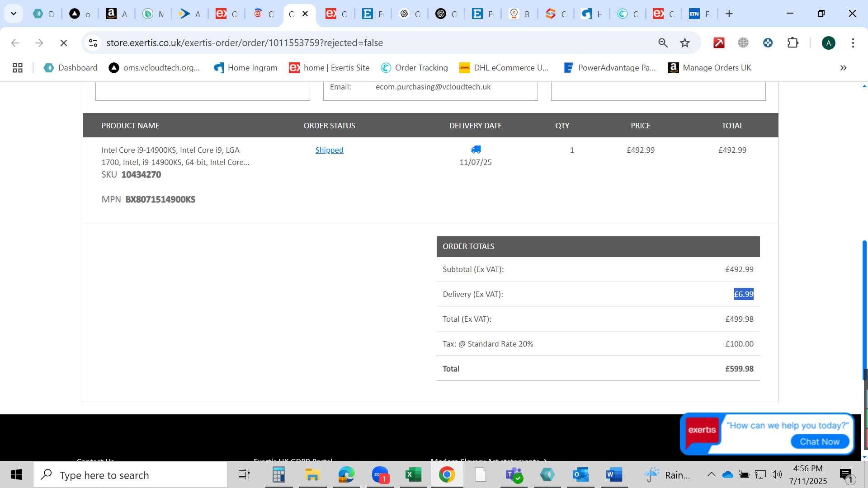Viewport: 868px width, 488px height.
Task: Click the Chat Now button
Action: 820,441
